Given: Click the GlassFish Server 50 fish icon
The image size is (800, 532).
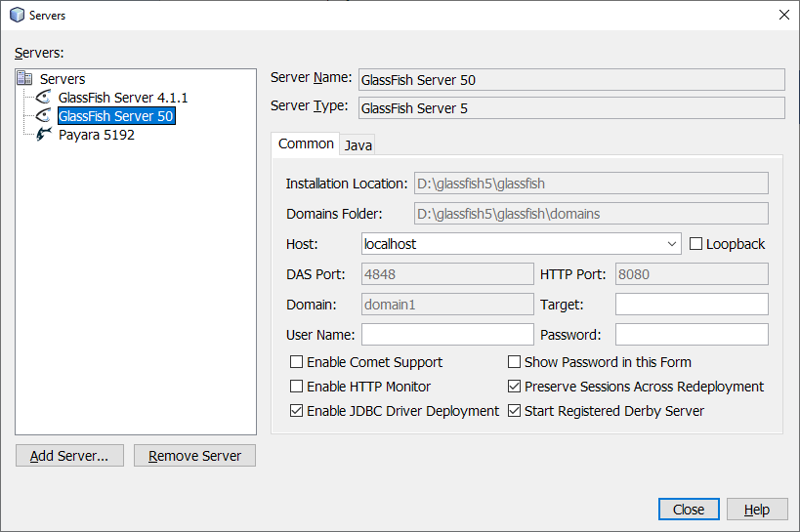Looking at the screenshot, I should tap(44, 116).
